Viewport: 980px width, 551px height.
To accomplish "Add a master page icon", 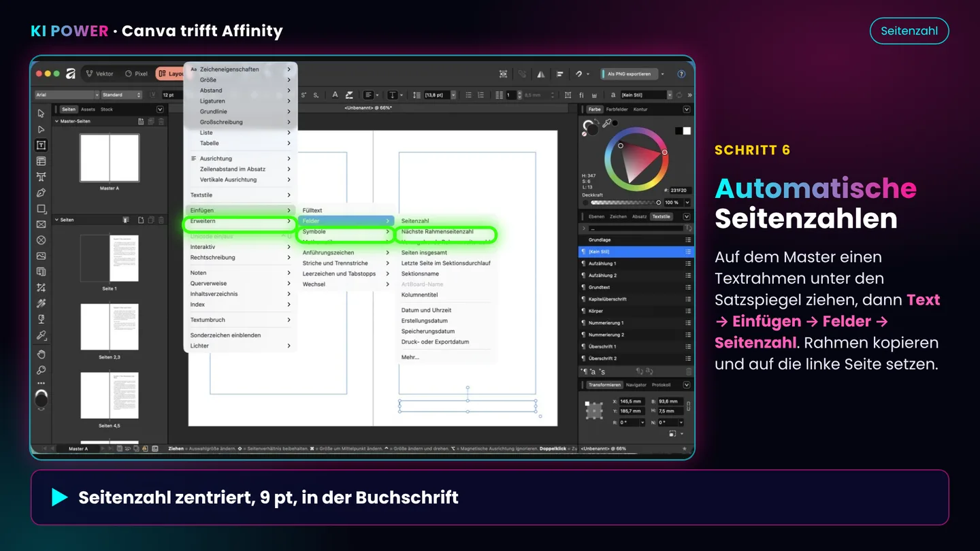I will [141, 121].
